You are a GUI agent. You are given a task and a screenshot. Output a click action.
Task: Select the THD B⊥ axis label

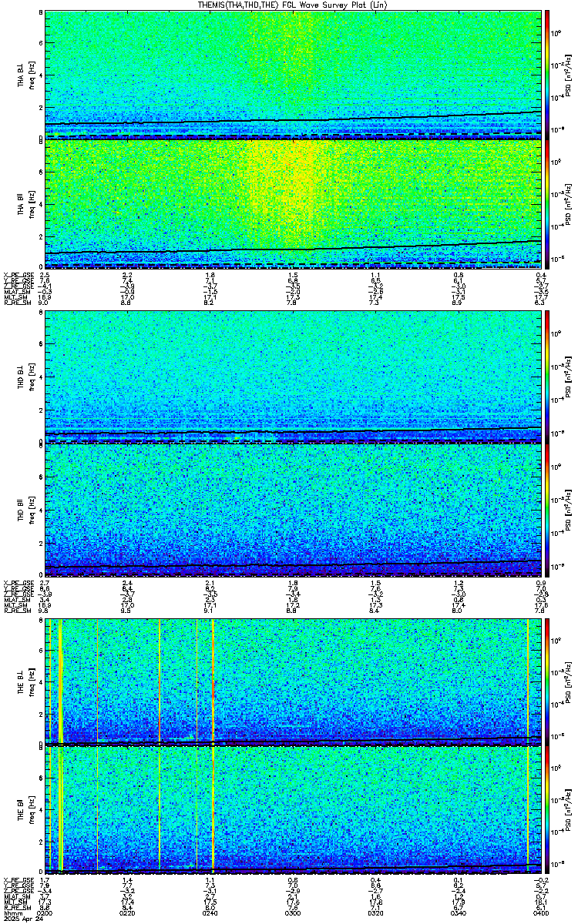[21, 377]
